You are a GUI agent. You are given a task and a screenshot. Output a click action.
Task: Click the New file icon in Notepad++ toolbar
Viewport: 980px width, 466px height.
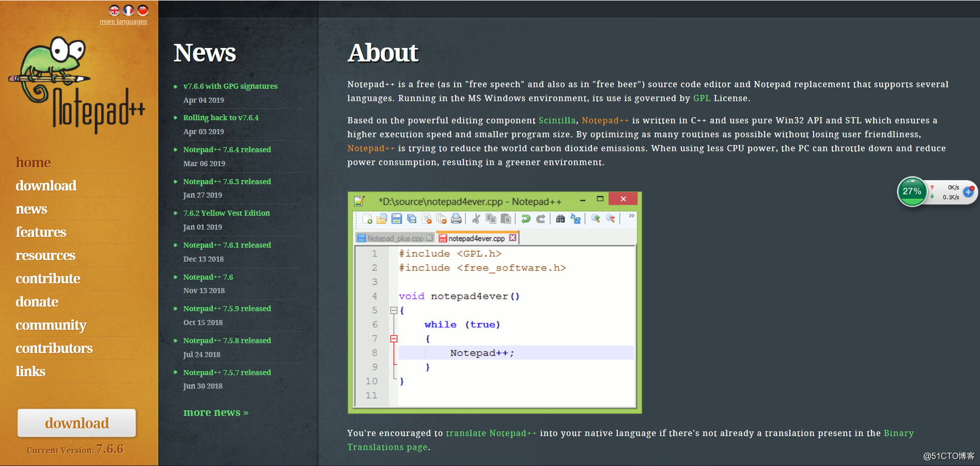[367, 219]
